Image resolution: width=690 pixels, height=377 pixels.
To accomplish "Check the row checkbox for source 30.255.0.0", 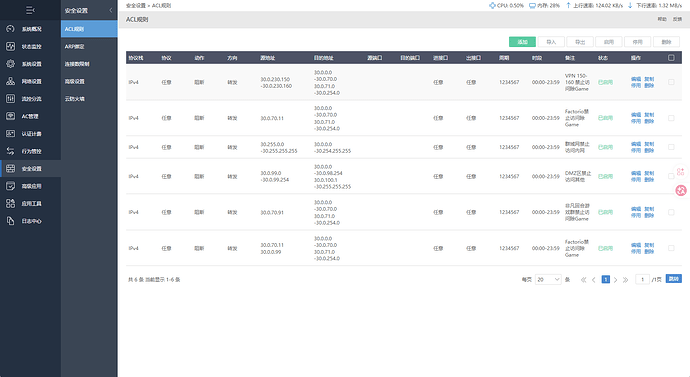I will (671, 147).
